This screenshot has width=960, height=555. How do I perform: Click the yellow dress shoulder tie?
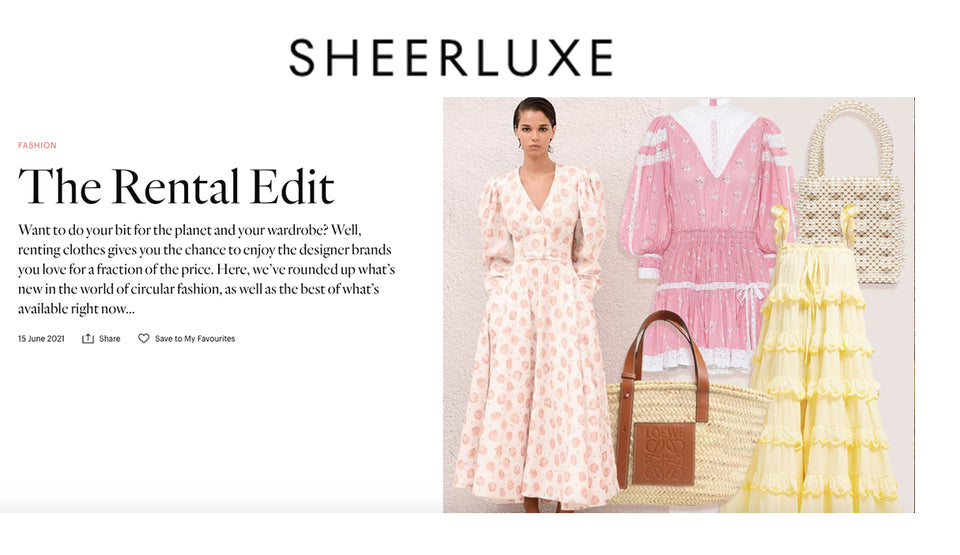pyautogui.click(x=779, y=225)
